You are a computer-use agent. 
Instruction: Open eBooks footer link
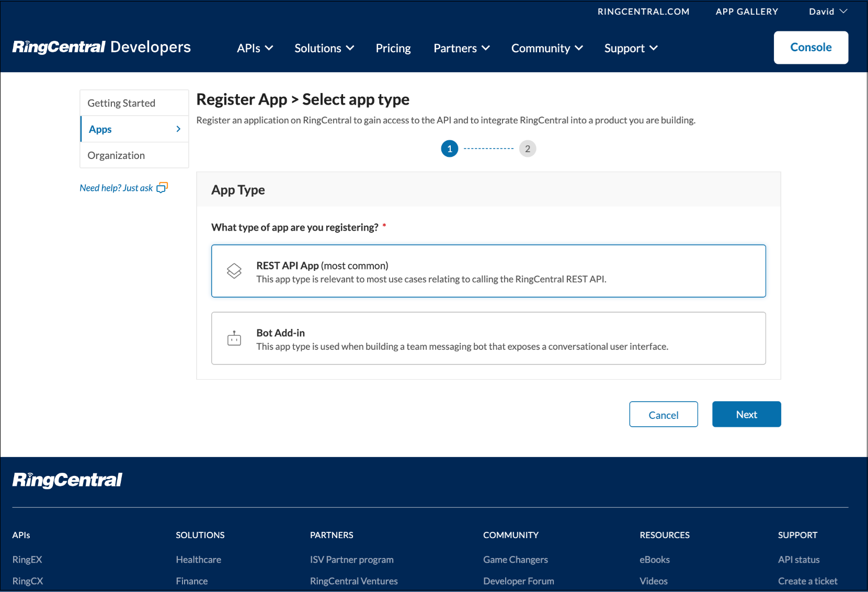click(x=654, y=560)
